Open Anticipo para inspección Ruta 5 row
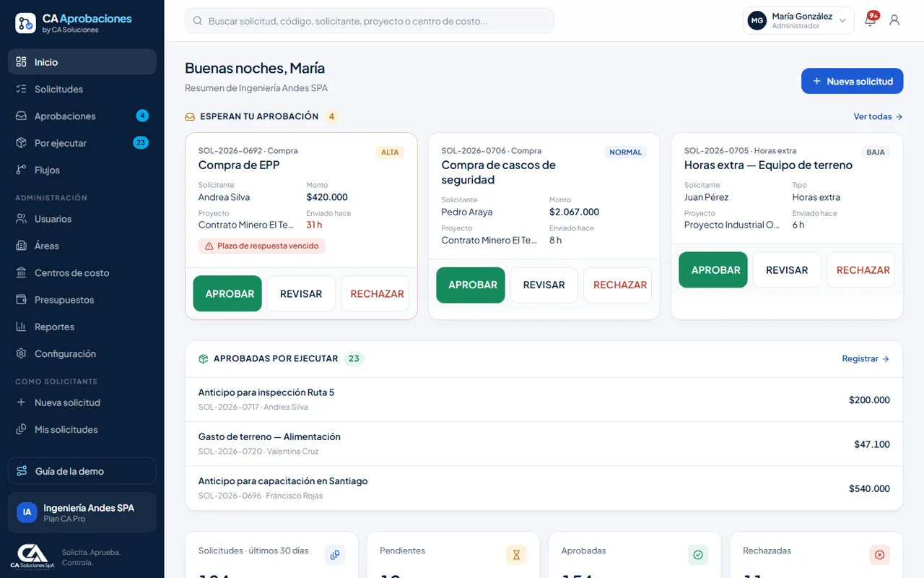The height and width of the screenshot is (578, 924). click(x=544, y=400)
